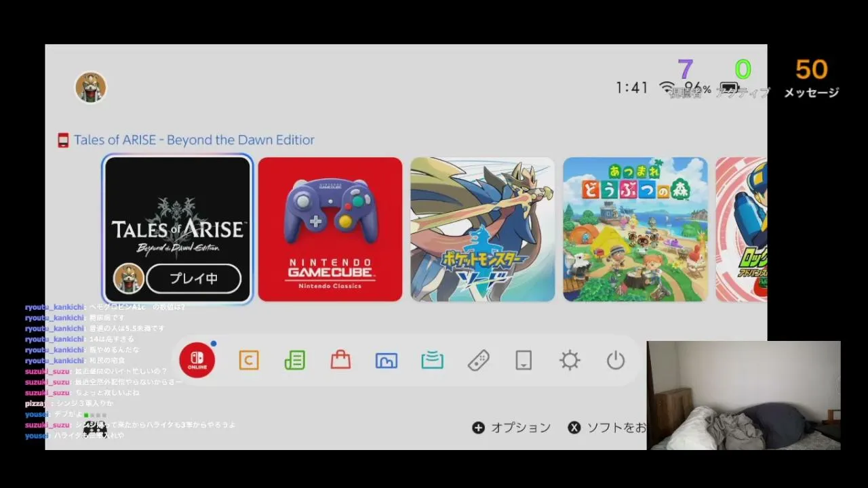Click the purple viewer count 7
The width and height of the screenshot is (868, 488).
coord(686,69)
